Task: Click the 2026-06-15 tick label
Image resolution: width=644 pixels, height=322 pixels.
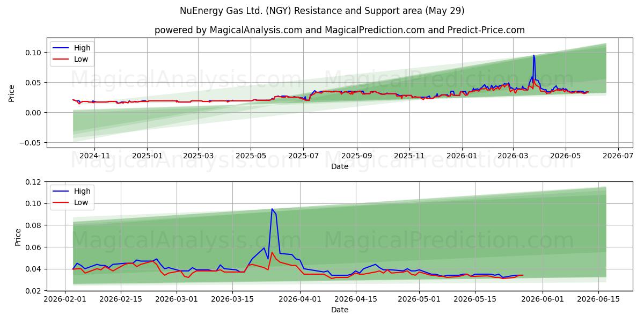Action: [x=599, y=299]
